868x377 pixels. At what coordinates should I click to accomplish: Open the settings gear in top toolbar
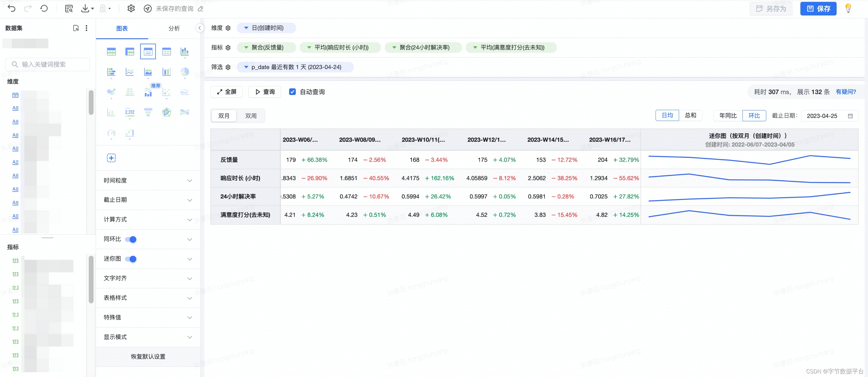[131, 8]
